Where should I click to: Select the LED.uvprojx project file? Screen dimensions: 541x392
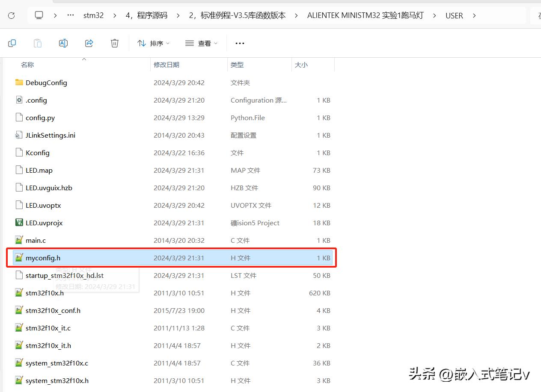point(44,223)
